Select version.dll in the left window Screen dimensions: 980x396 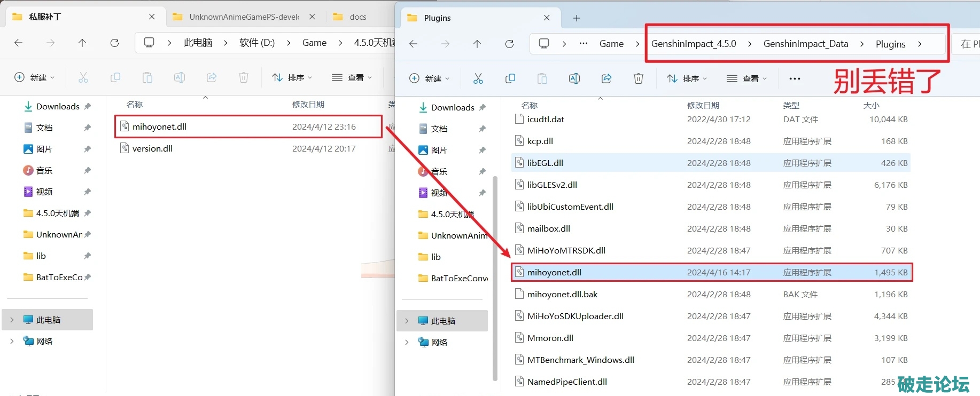point(152,148)
